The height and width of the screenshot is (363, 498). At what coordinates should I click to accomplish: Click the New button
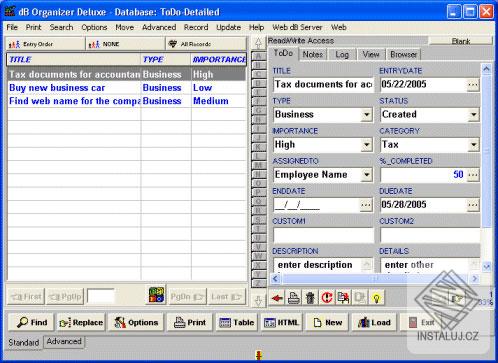pos(327,322)
